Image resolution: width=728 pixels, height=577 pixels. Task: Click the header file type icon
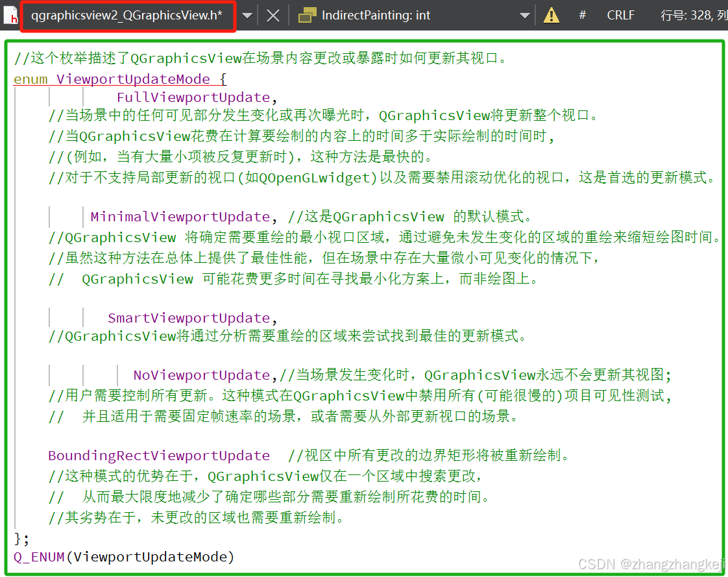tap(10, 16)
